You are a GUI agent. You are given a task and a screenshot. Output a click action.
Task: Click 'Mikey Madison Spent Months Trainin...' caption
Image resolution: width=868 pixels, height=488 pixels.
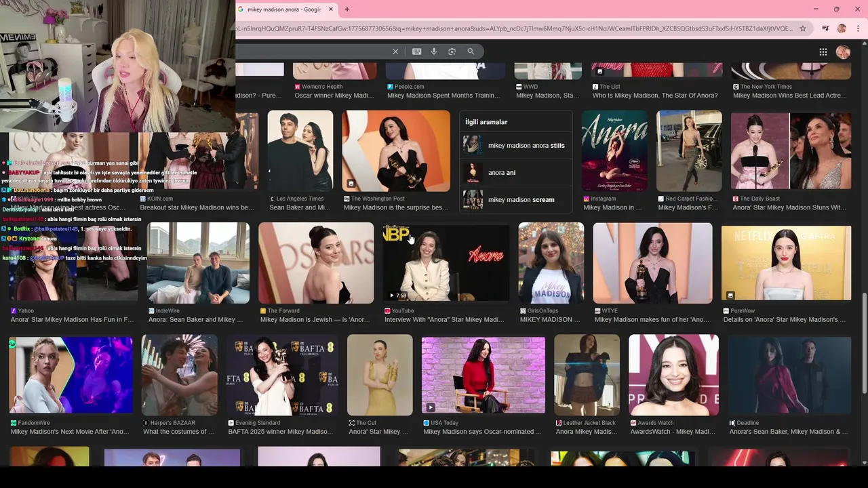tap(443, 96)
